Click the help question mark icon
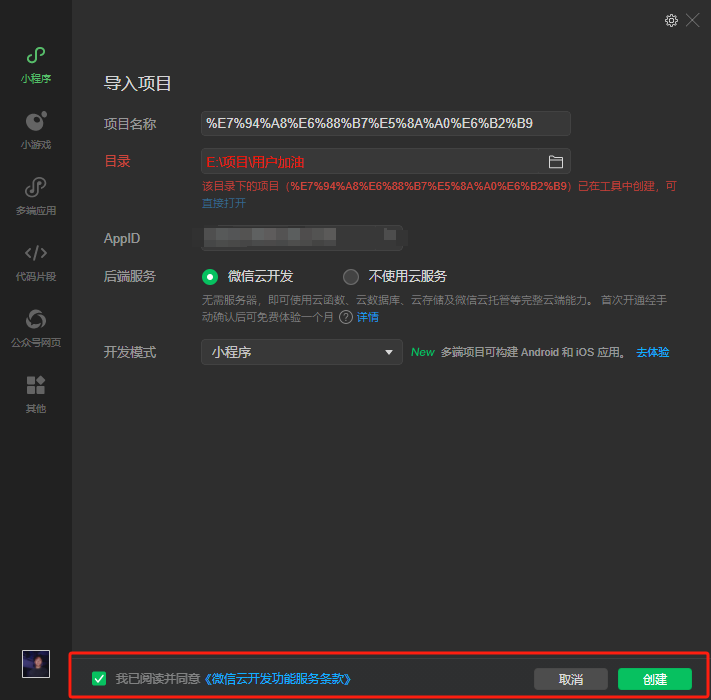The image size is (711, 700). tap(346, 317)
